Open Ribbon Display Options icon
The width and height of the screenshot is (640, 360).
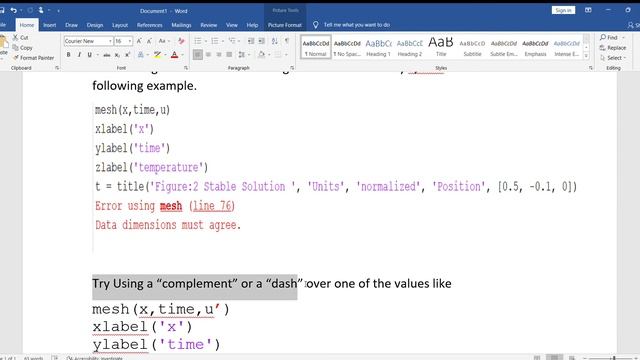(588, 10)
